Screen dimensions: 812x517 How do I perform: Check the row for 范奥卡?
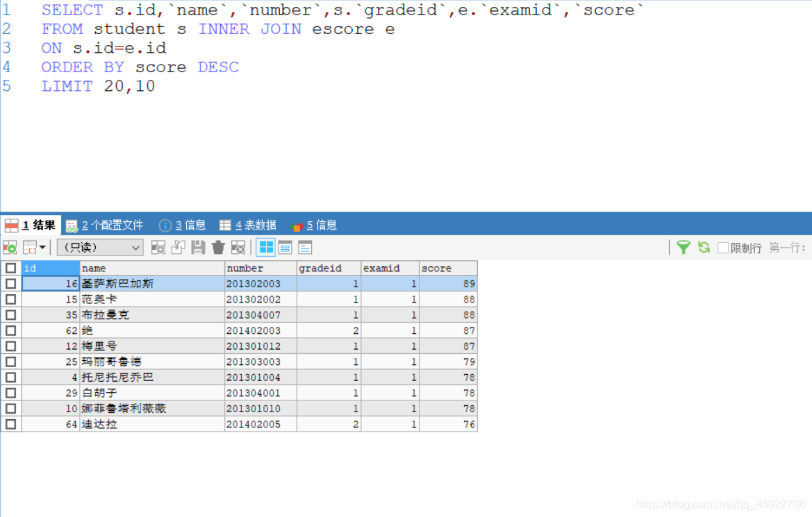point(11,299)
